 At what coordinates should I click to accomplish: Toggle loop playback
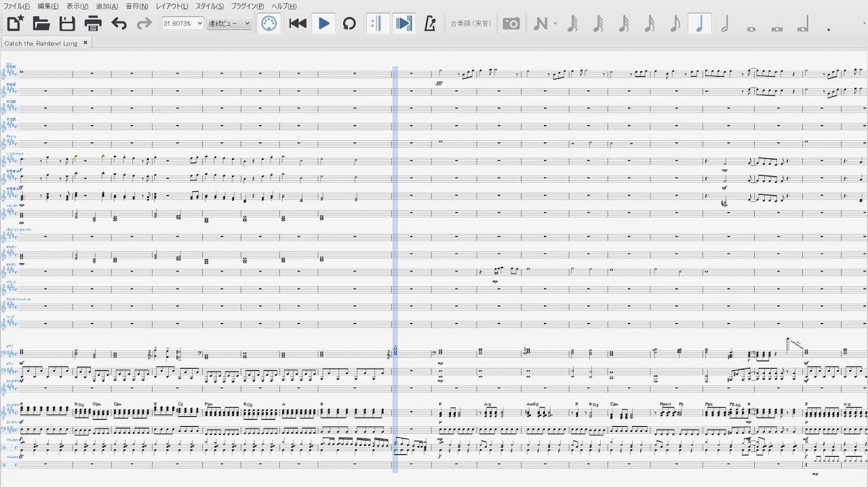click(349, 24)
